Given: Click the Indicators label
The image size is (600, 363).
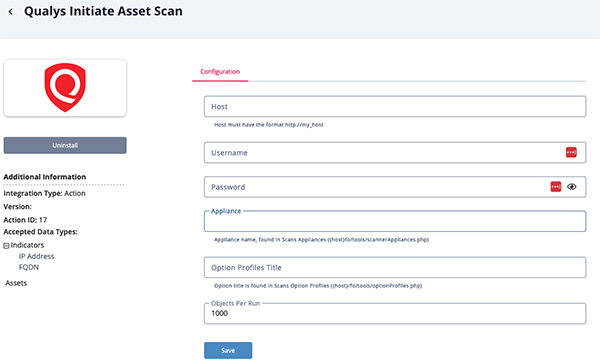Looking at the screenshot, I should coord(27,245).
